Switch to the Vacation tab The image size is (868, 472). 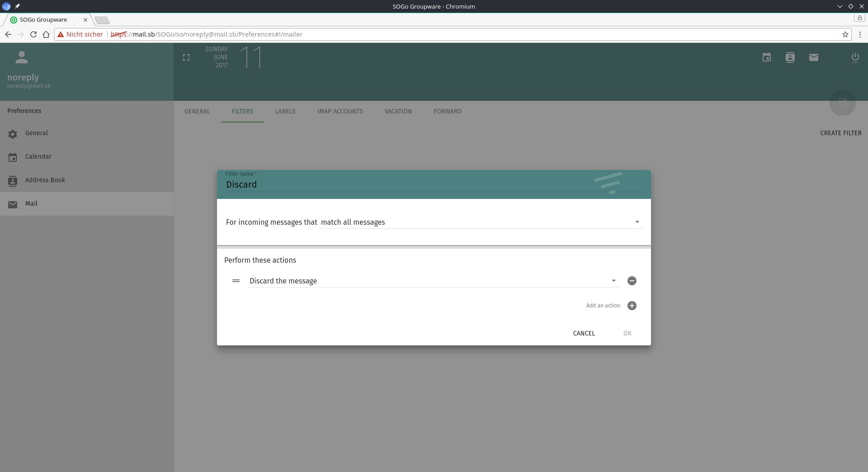point(398,111)
